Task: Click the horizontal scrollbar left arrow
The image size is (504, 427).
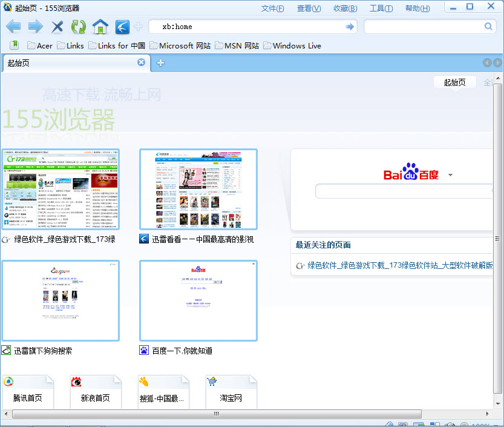Action: tap(6, 414)
